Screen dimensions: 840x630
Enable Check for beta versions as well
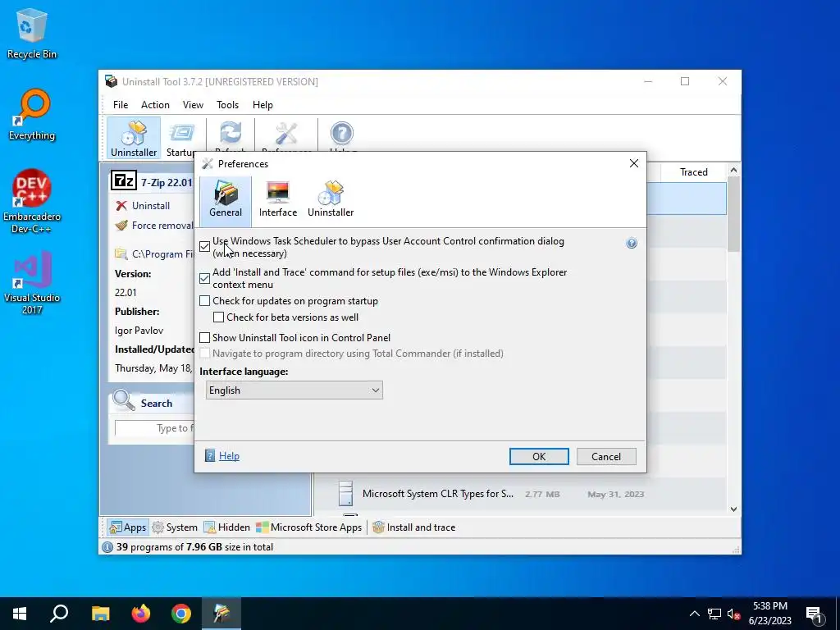tap(218, 317)
